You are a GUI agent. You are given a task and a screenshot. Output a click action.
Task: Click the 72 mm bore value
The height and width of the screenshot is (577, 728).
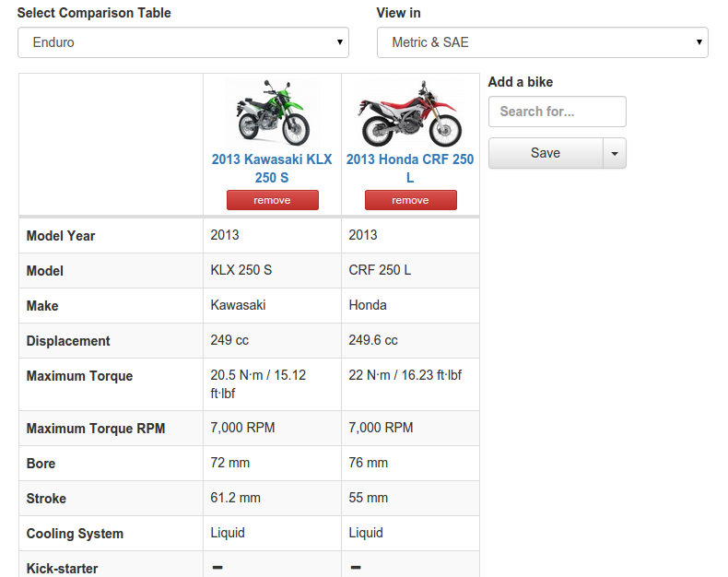(x=229, y=463)
